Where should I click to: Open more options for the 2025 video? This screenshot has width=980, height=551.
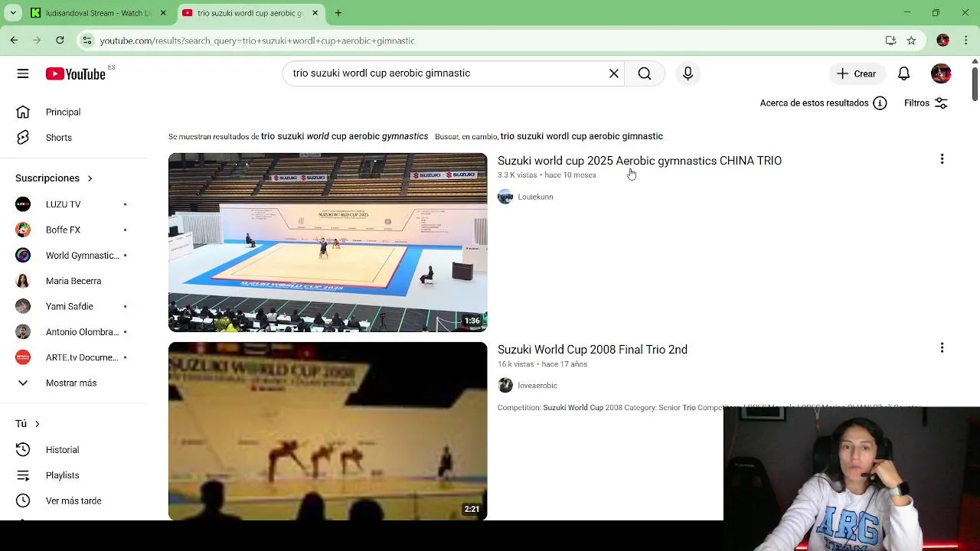pos(942,159)
